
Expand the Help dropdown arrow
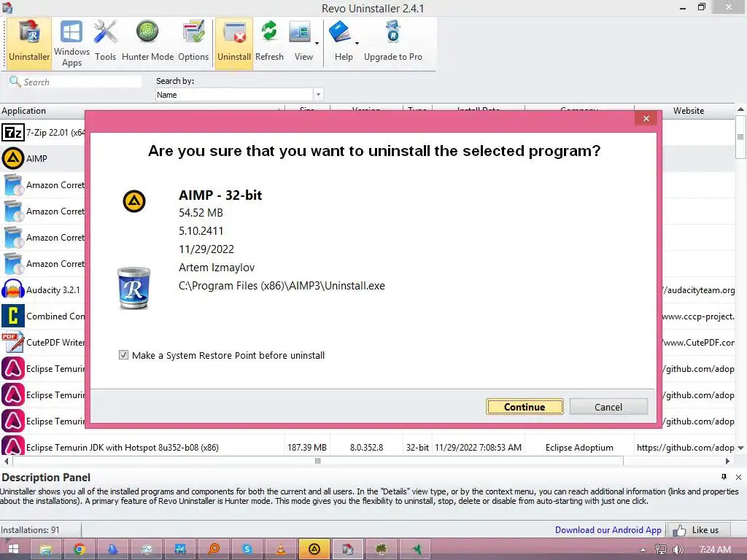coord(357,43)
